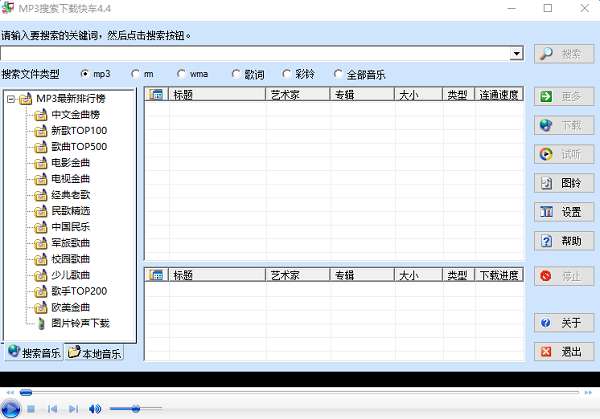Skip to the previous track
Image resolution: width=600 pixels, height=419 pixels.
coord(52,409)
